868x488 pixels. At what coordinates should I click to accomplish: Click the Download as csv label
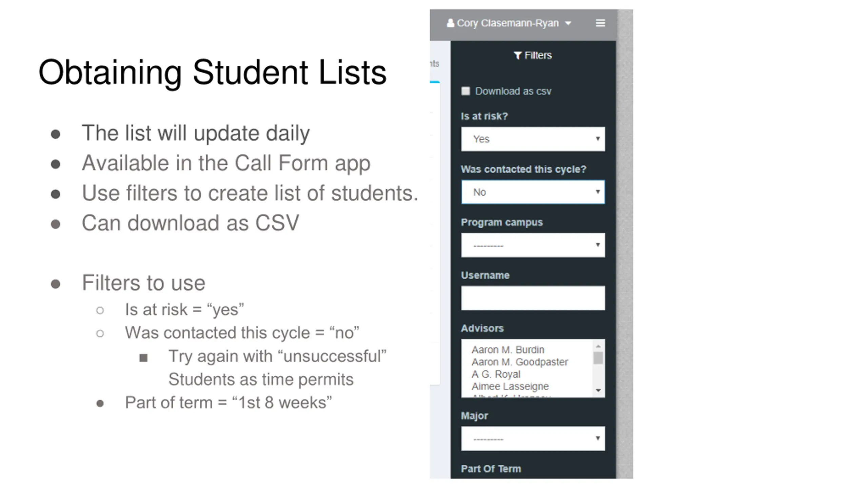point(513,91)
